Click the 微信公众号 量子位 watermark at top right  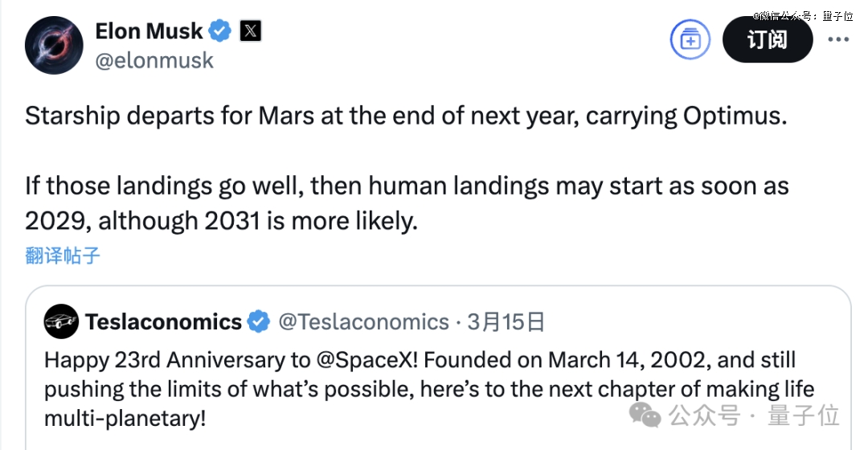pyautogui.click(x=803, y=15)
